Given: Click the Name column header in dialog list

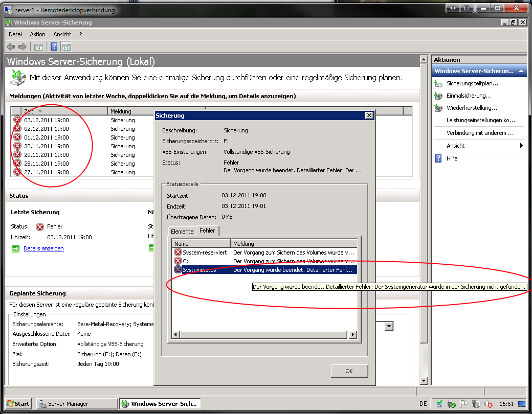Looking at the screenshot, I should pyautogui.click(x=201, y=243).
